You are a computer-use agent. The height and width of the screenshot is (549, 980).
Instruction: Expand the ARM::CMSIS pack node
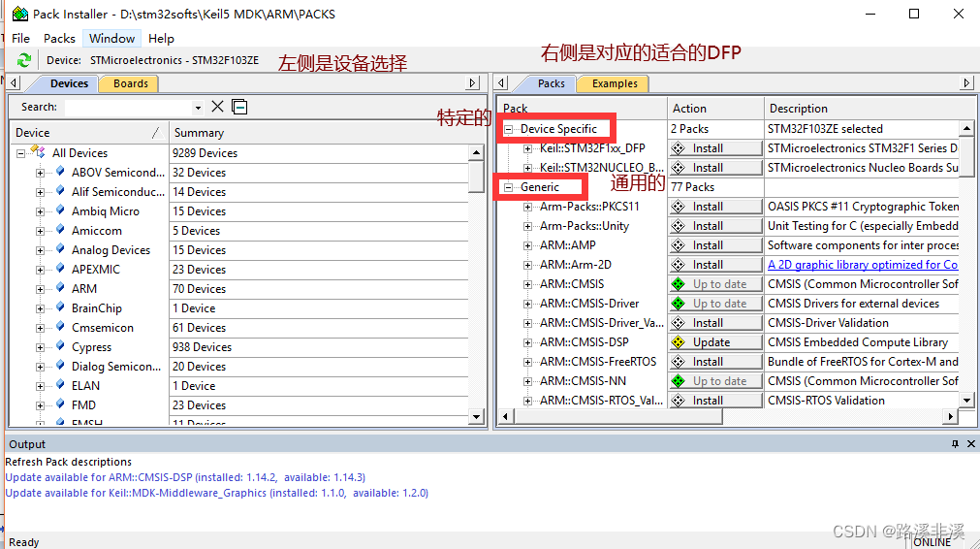527,284
